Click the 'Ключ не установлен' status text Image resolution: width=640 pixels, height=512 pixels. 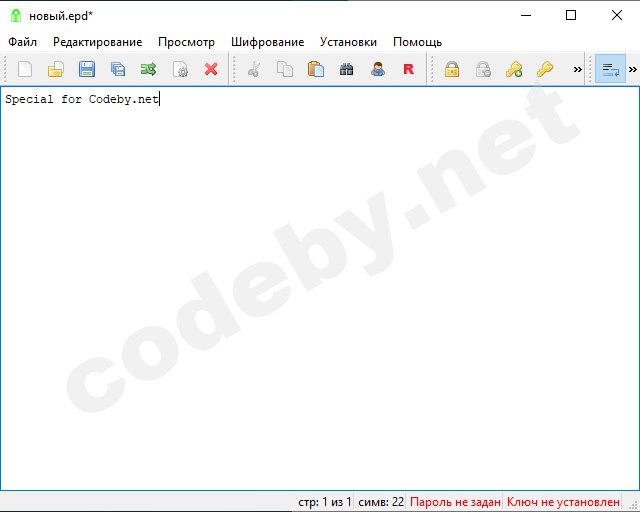point(563,502)
